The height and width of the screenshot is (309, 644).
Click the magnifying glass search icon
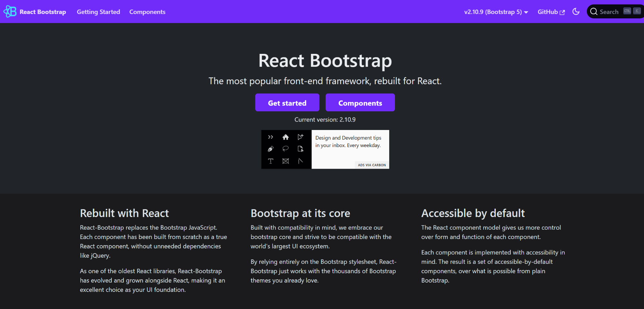click(593, 12)
